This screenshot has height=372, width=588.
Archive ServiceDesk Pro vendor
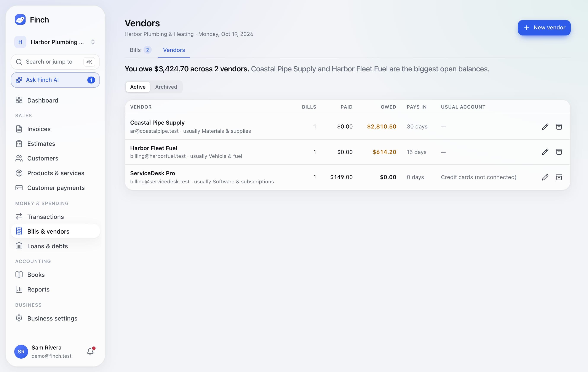click(559, 177)
